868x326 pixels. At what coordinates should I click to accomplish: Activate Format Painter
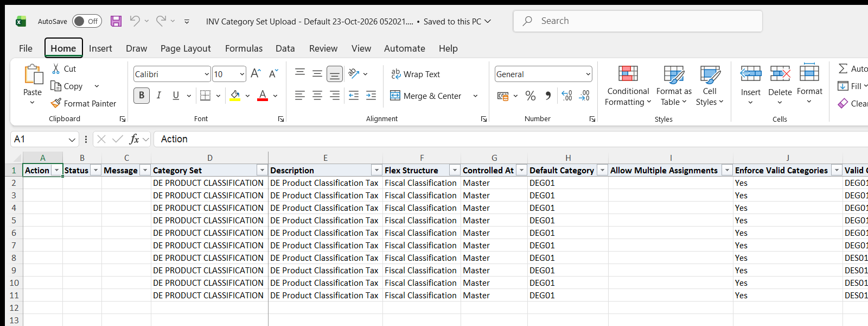pyautogui.click(x=84, y=103)
